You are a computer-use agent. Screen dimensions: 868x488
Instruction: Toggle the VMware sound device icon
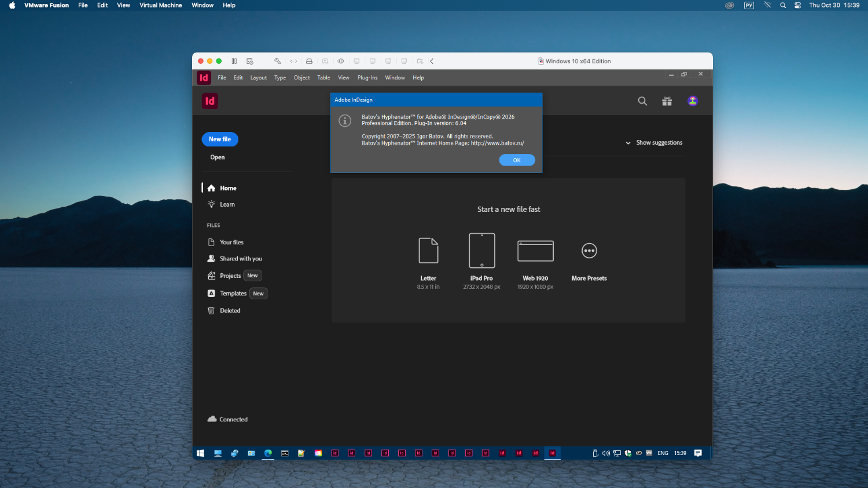[x=341, y=61]
